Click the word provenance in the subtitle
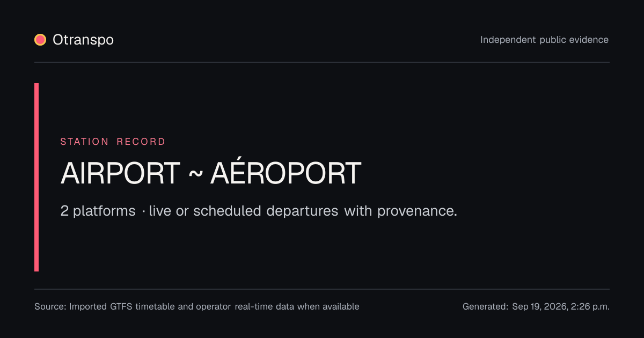The width and height of the screenshot is (644, 338). [x=417, y=211]
